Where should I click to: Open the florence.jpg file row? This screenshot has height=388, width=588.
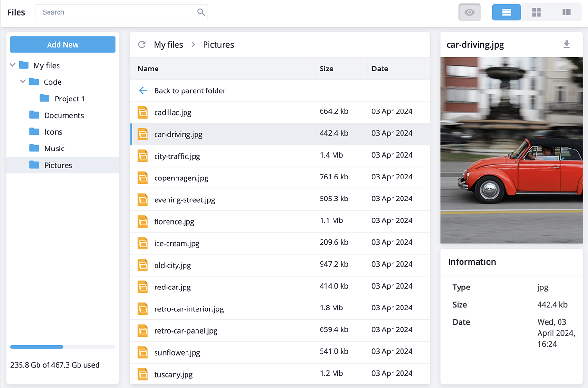174,221
